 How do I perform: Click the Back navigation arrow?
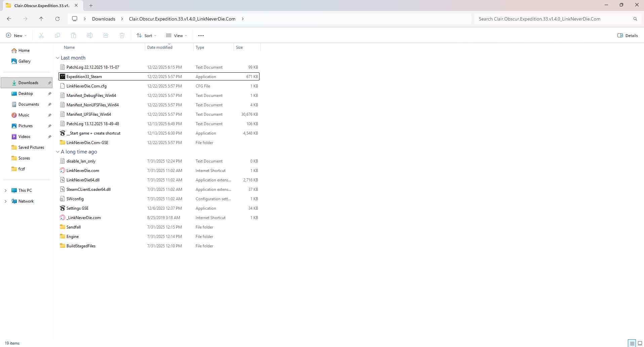pyautogui.click(x=9, y=19)
